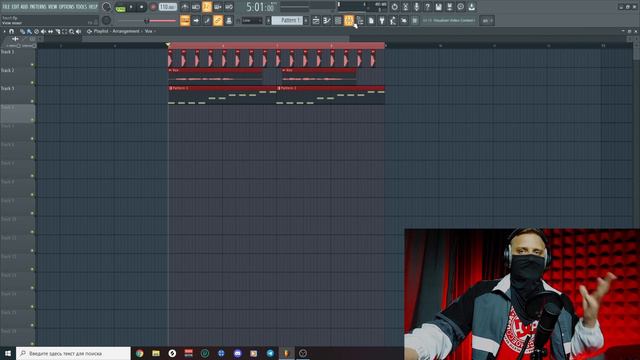The width and height of the screenshot is (640, 360).
Task: Click the microphone one-click recording icon
Action: (x=416, y=7)
